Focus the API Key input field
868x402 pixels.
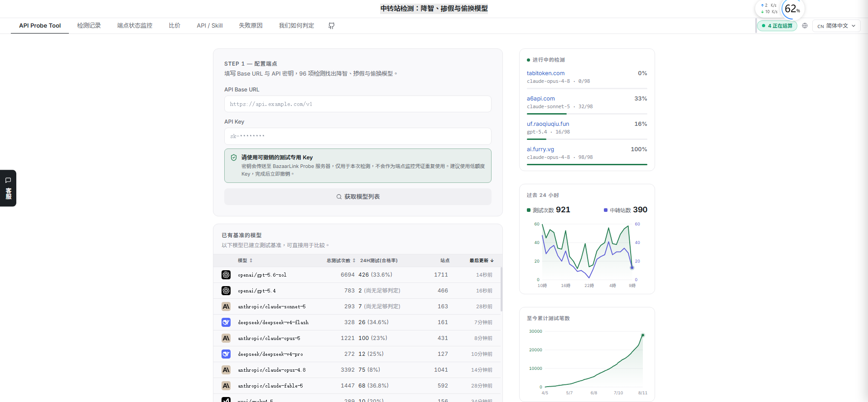coord(358,136)
